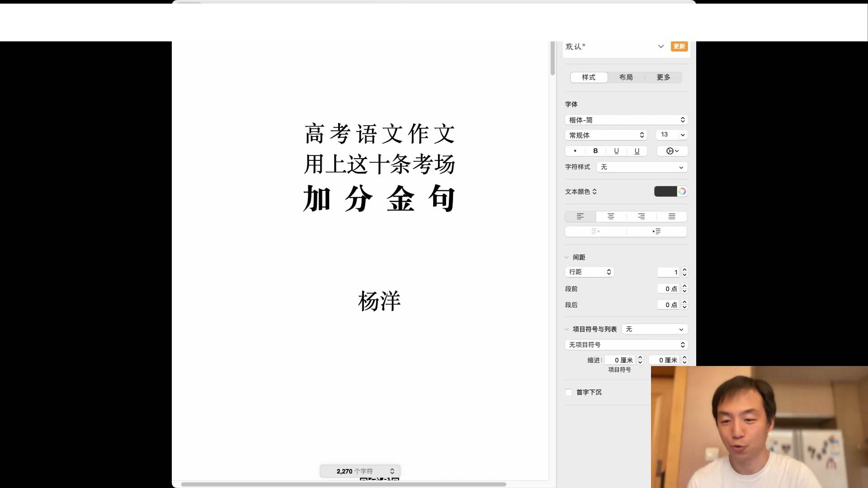Open the 无项目符号 bullet type selector
The width and height of the screenshot is (868, 488).
click(626, 345)
